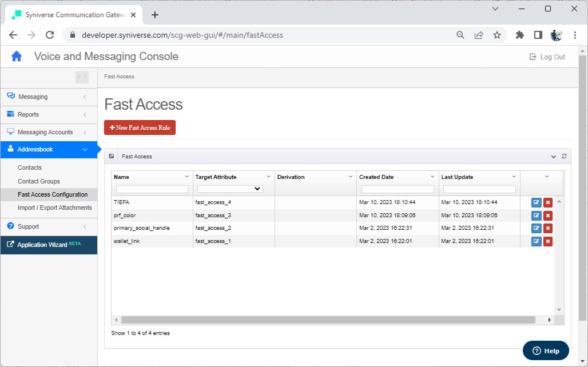Reload the browser page
Viewport: 588px width, 367px height.
coord(50,35)
